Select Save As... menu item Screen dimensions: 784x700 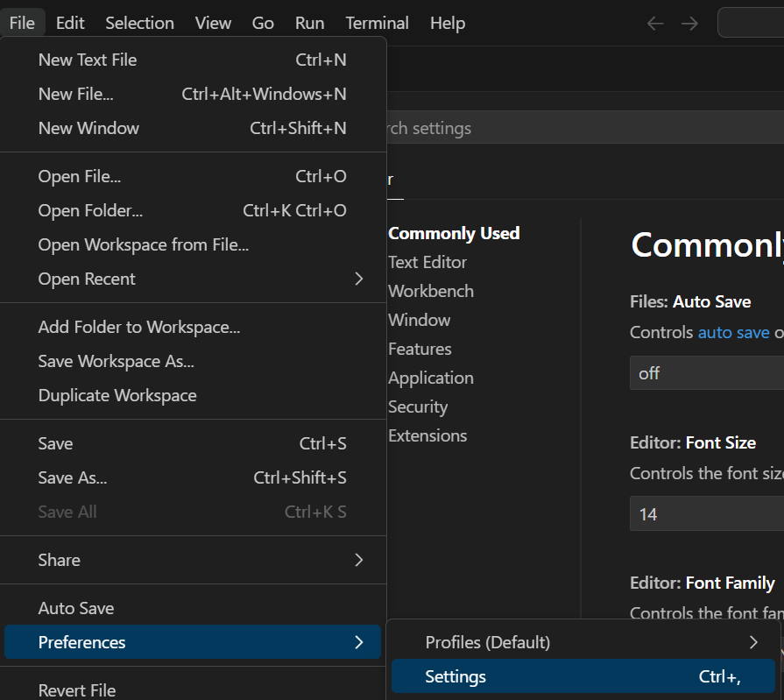pyautogui.click(x=73, y=477)
